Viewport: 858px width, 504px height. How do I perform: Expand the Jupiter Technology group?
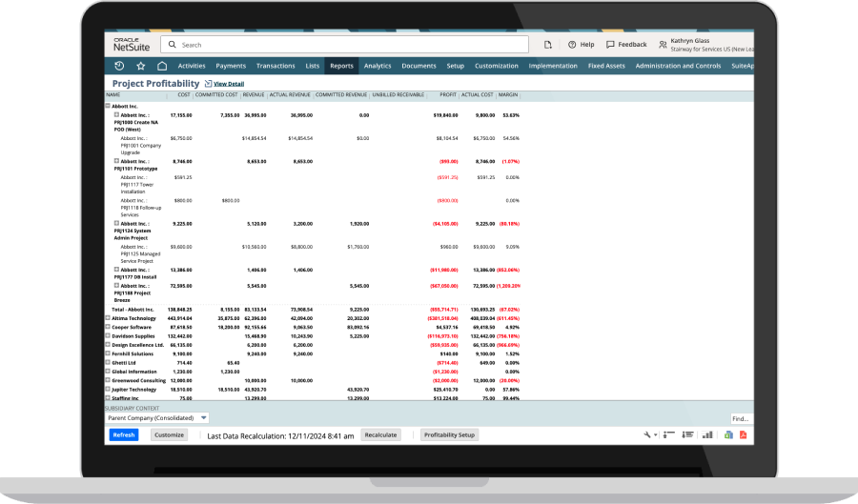tap(108, 389)
